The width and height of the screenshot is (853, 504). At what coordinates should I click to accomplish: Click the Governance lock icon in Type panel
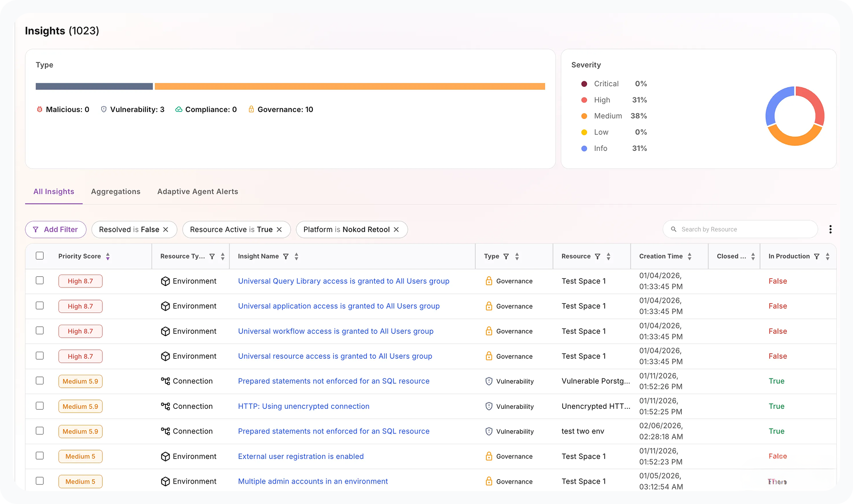(251, 109)
